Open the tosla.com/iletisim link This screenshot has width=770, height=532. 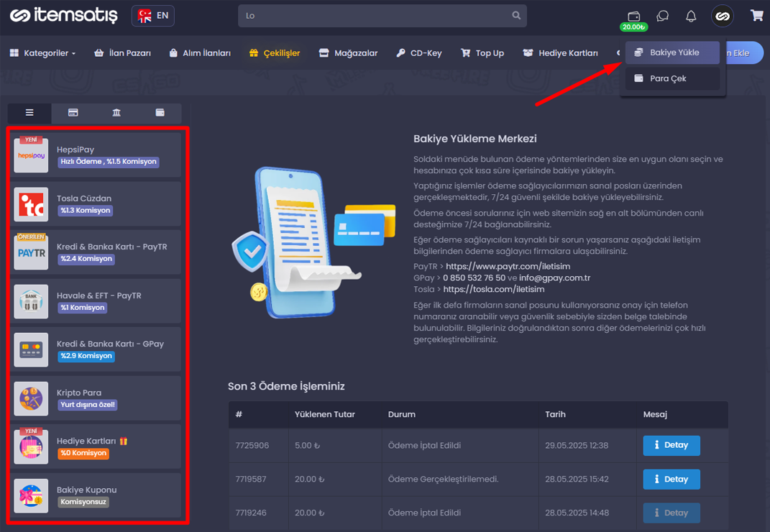(x=493, y=289)
